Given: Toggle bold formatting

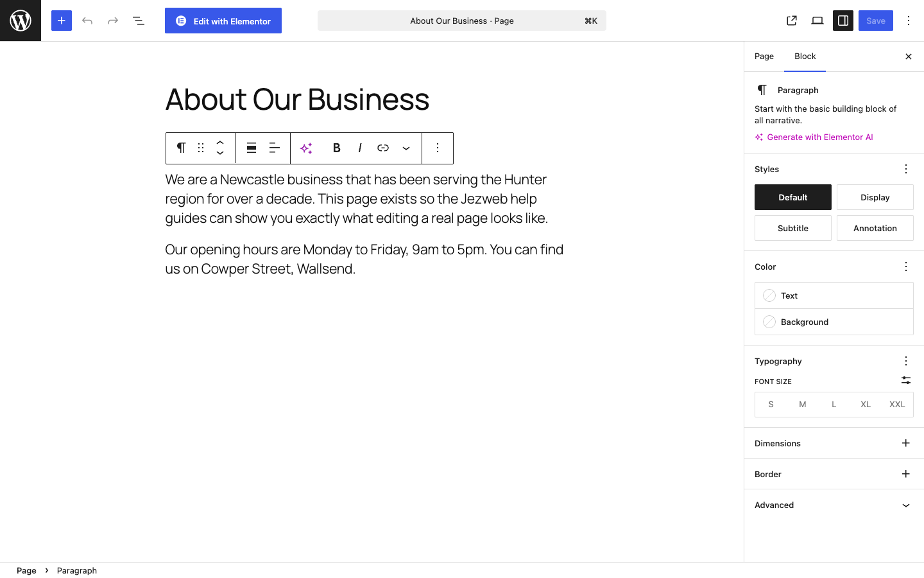Looking at the screenshot, I should click(x=336, y=148).
